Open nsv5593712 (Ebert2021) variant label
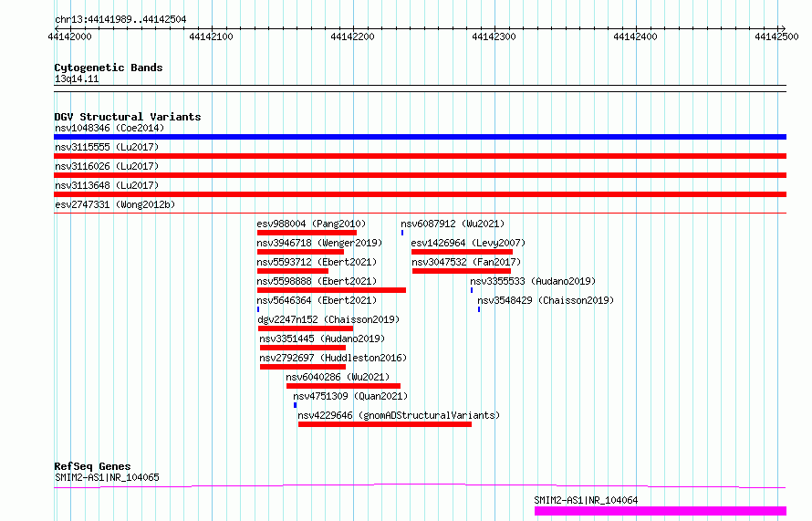812x521 pixels. point(317,262)
